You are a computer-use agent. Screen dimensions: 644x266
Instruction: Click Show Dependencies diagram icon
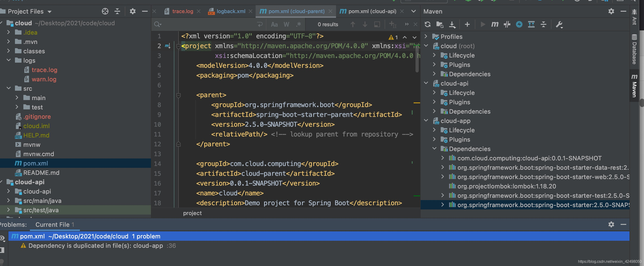[x=531, y=24]
